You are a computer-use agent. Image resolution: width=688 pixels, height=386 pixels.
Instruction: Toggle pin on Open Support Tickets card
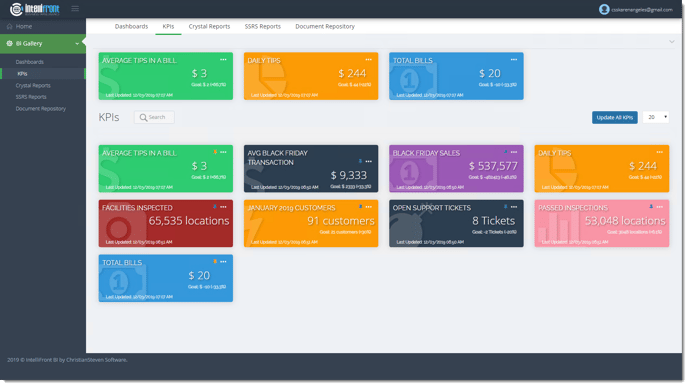pos(505,207)
